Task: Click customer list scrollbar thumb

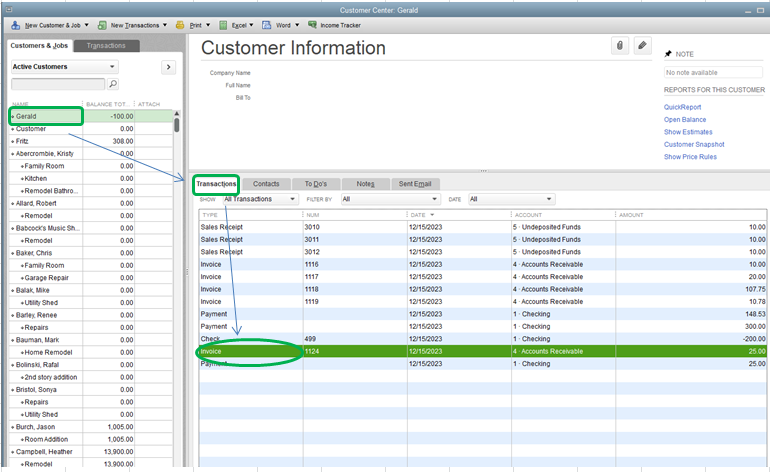Action: pyautogui.click(x=176, y=124)
